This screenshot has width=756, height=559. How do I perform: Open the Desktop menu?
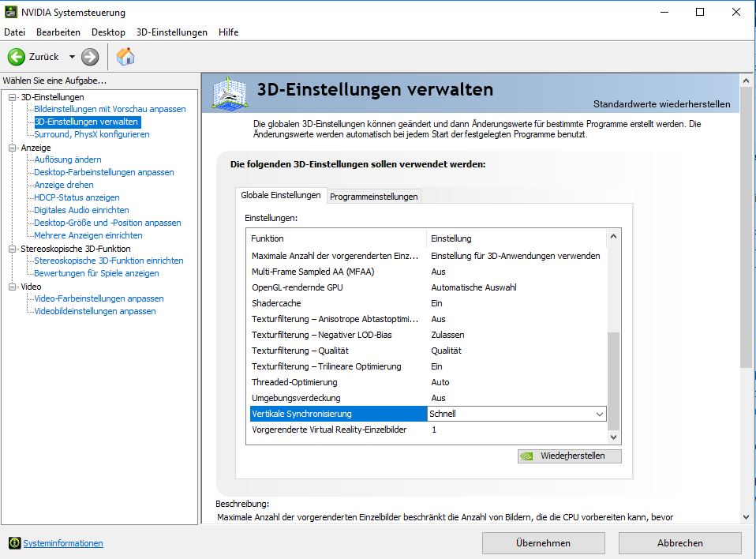click(x=108, y=32)
